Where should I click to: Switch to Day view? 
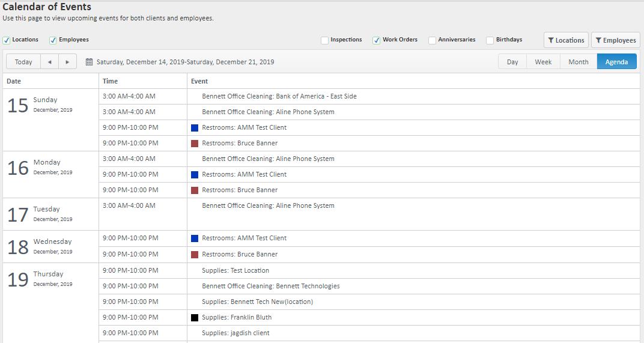point(512,62)
